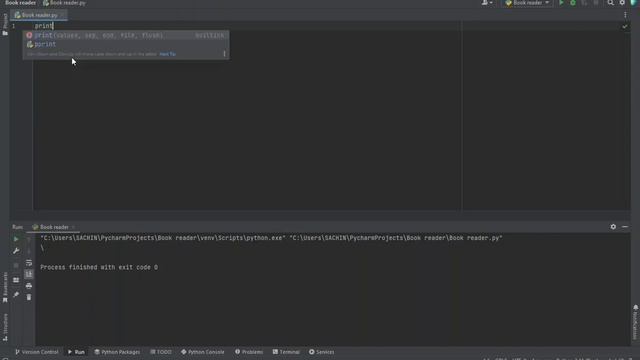The image size is (640, 360).
Task: Pin the run tab with pin icon
Action: (x=16, y=294)
